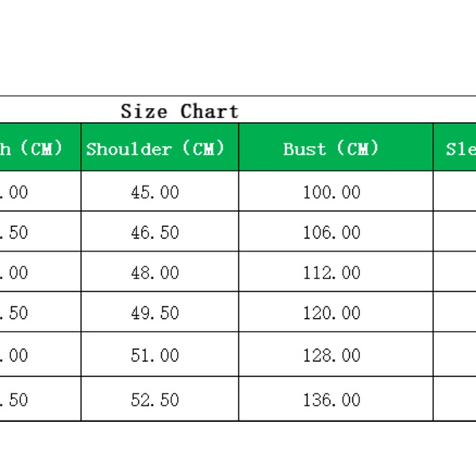Select the Shoulder (CM) column header
476x476 pixels.
point(155,148)
